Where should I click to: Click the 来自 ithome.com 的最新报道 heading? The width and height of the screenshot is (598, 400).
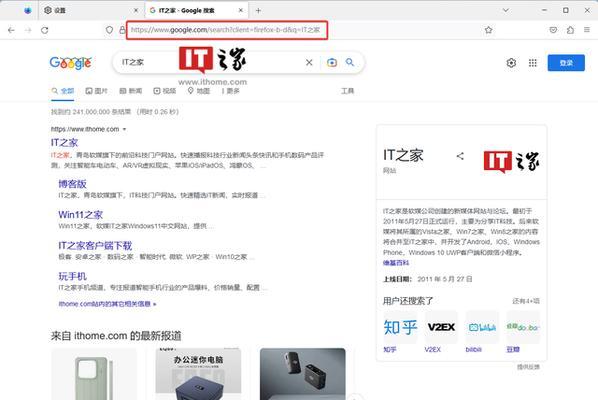[116, 336]
